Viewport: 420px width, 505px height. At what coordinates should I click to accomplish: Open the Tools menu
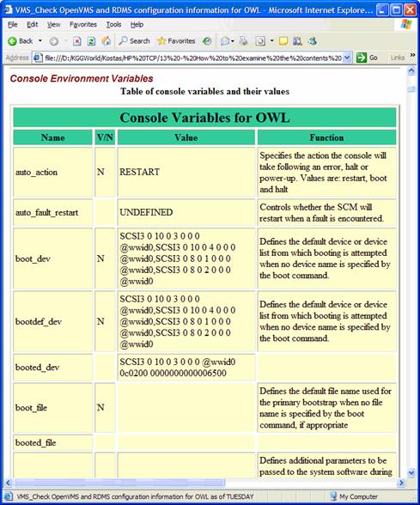tap(113, 24)
